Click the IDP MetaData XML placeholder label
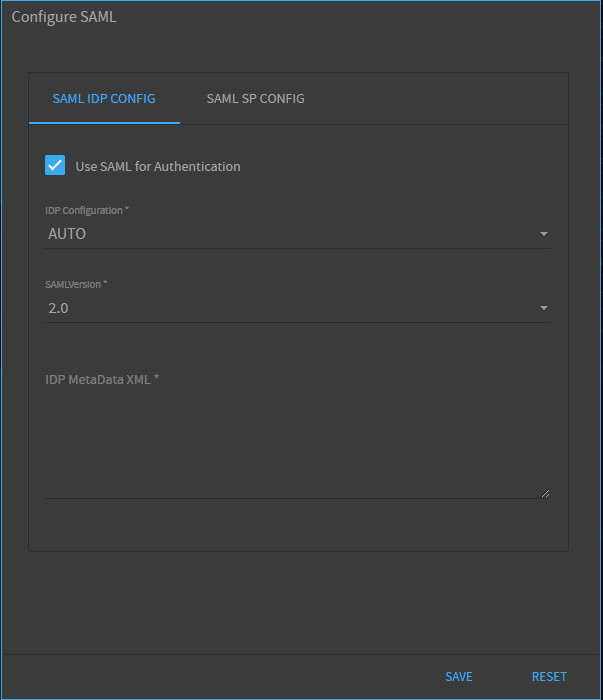The height and width of the screenshot is (700, 603). point(102,379)
